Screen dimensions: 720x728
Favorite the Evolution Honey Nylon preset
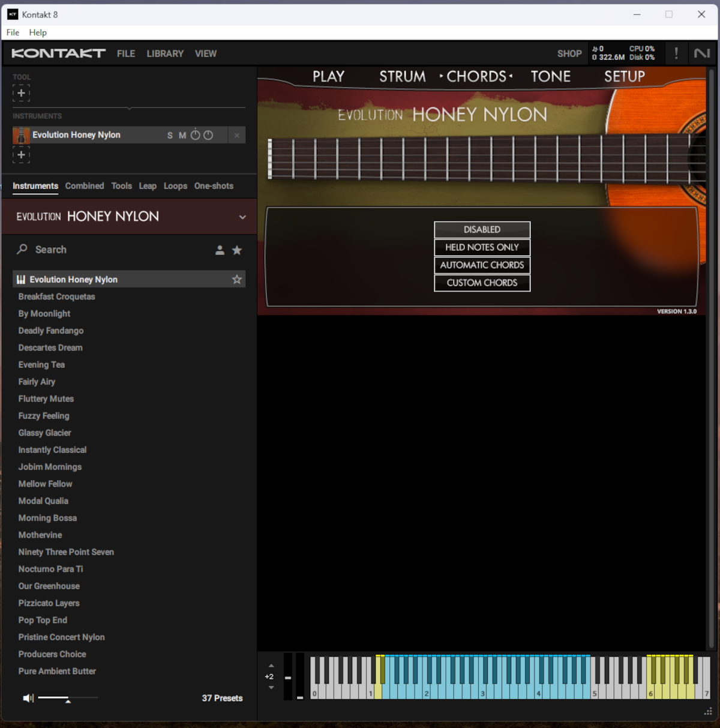point(237,279)
